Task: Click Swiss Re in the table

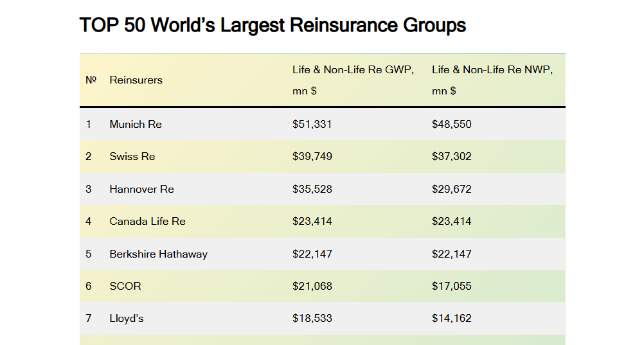Action: (132, 157)
